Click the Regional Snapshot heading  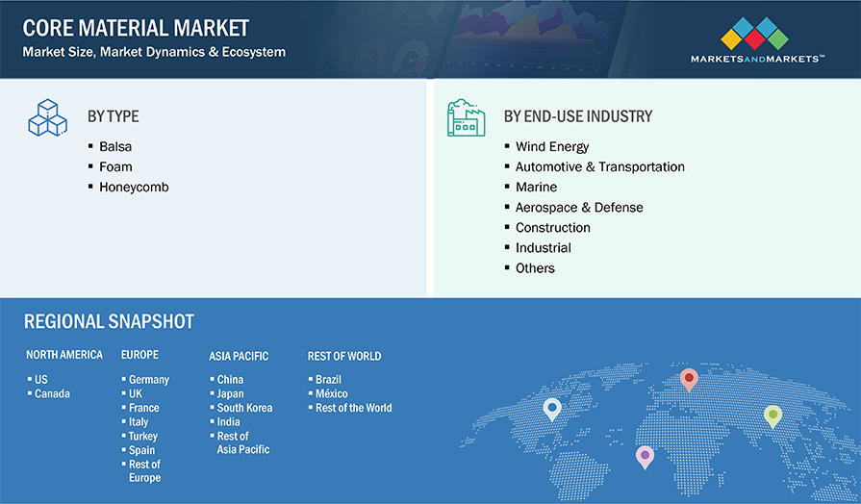coord(109,321)
